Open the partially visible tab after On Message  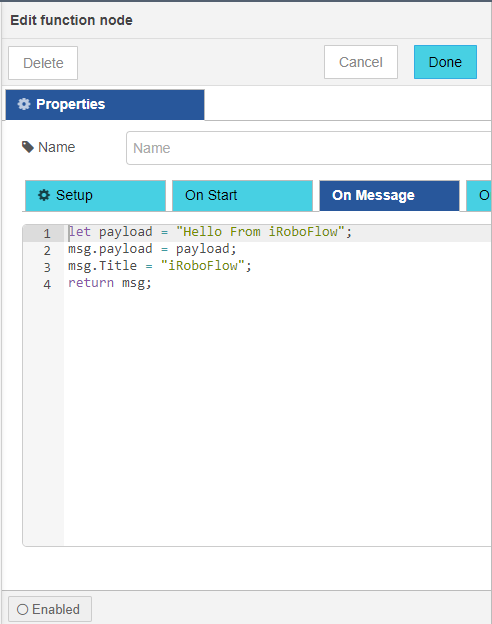click(x=479, y=195)
